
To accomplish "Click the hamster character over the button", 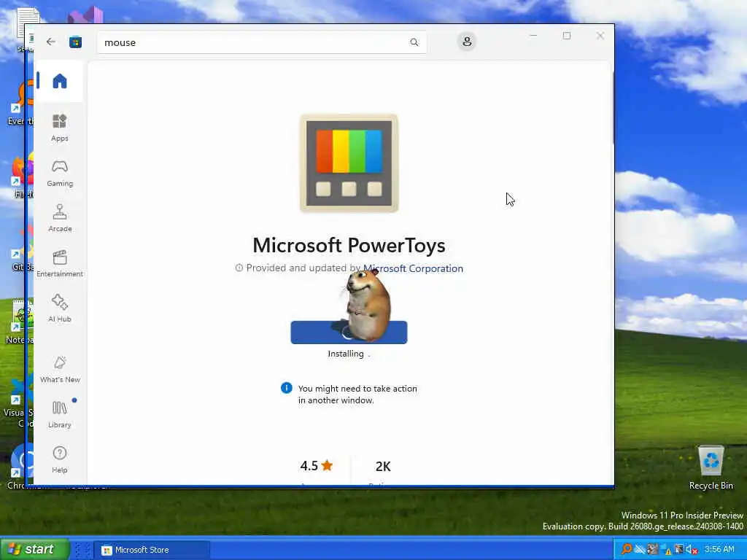I will tap(368, 304).
